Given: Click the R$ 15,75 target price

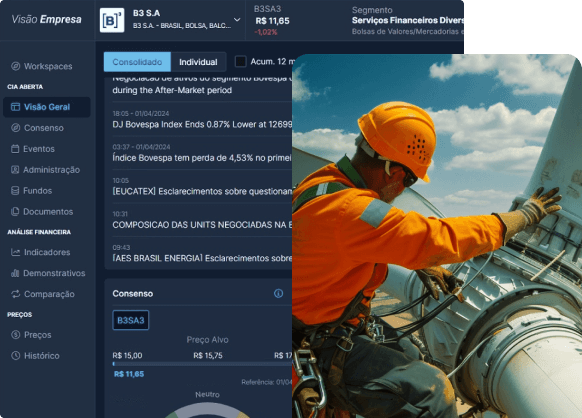Looking at the screenshot, I should pos(208,355).
